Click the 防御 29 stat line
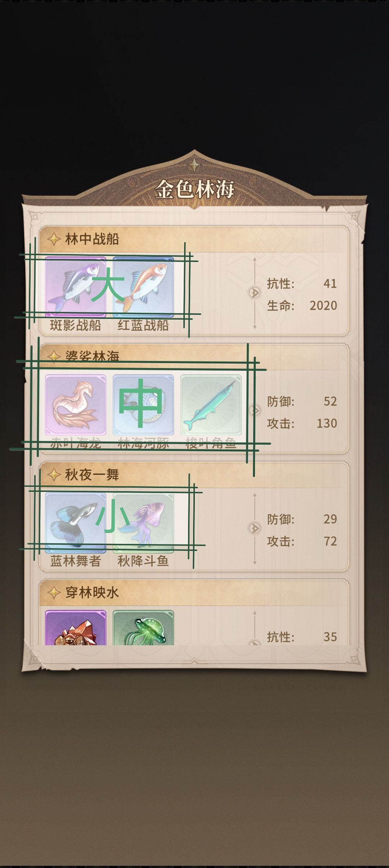 tap(302, 519)
